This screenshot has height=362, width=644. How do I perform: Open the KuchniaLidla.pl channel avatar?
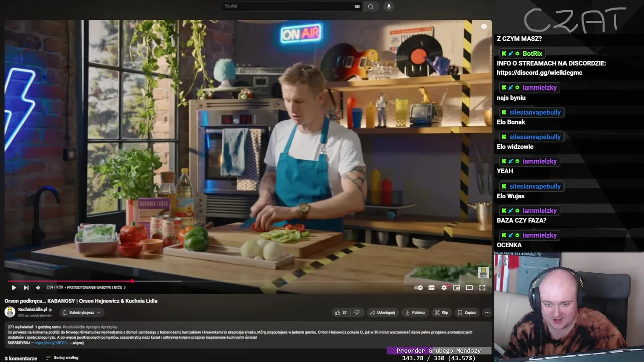10,312
